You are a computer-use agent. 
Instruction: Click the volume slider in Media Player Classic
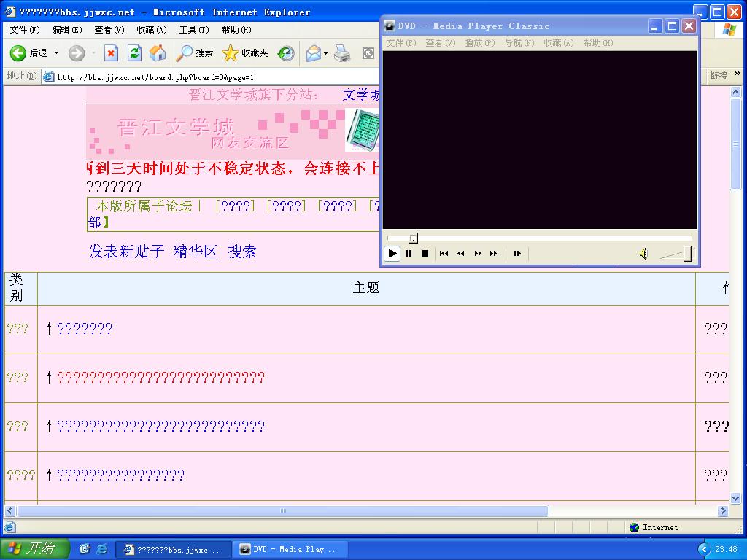tap(676, 254)
